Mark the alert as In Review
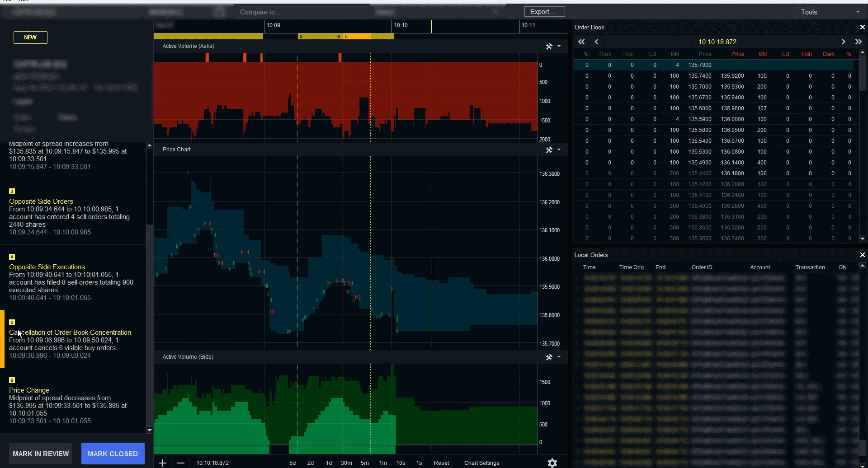The image size is (868, 468). (41, 454)
